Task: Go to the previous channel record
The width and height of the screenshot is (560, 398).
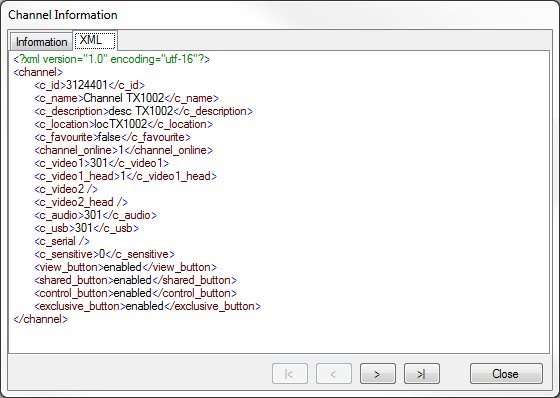Action: coord(334,374)
